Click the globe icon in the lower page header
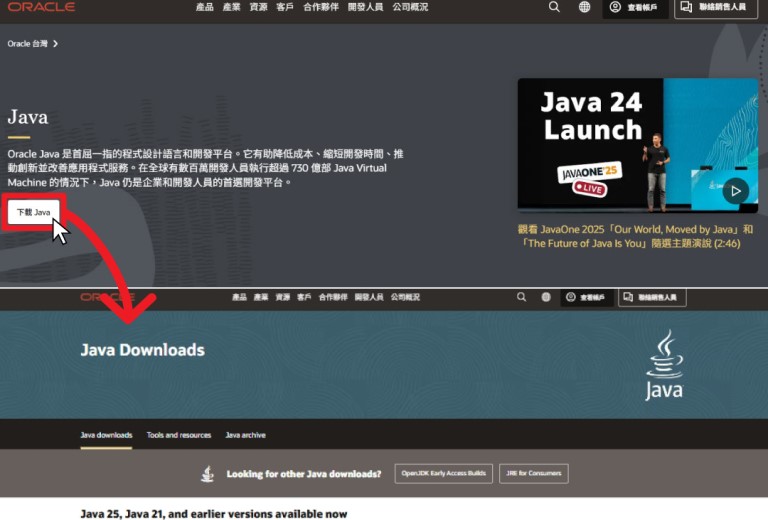768x520 pixels. click(x=546, y=297)
